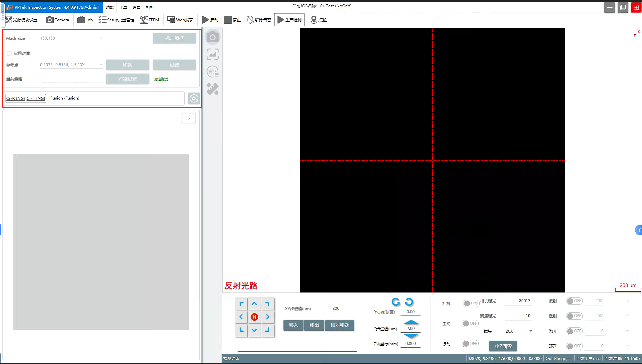Click the XY步进值 input field

(x=336, y=308)
